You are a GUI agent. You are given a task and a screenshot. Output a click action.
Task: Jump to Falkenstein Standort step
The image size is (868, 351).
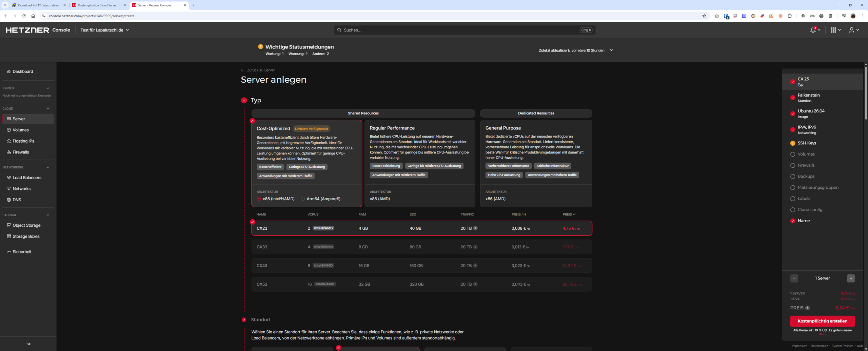pos(822,98)
